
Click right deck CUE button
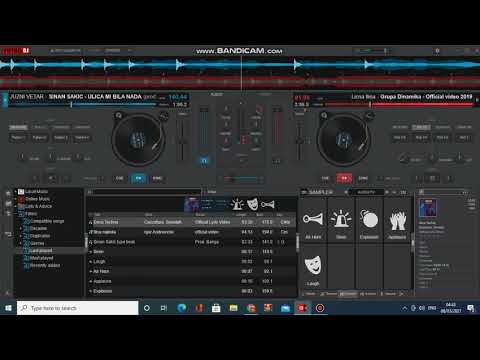(325, 178)
